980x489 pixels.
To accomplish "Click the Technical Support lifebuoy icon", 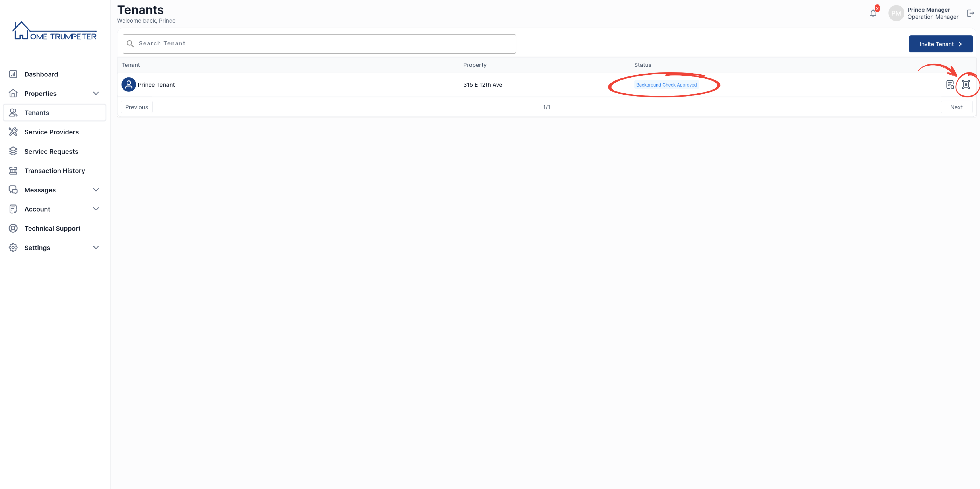I will (x=13, y=228).
